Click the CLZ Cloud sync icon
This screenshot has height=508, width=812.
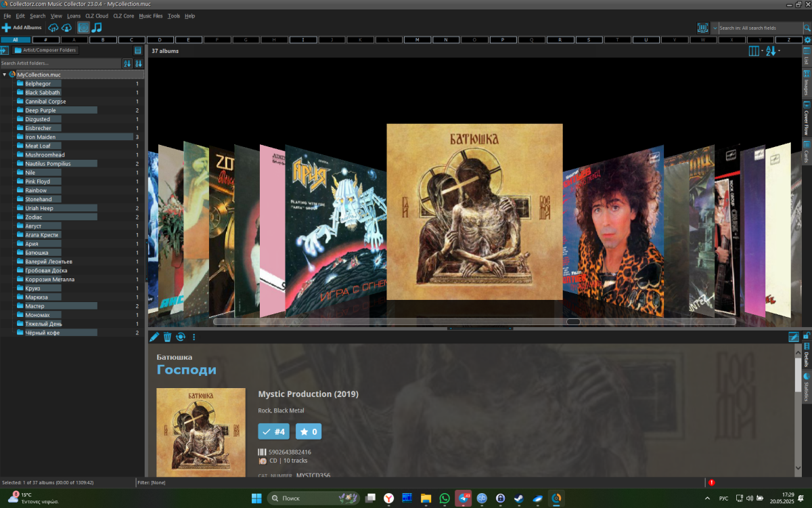53,28
